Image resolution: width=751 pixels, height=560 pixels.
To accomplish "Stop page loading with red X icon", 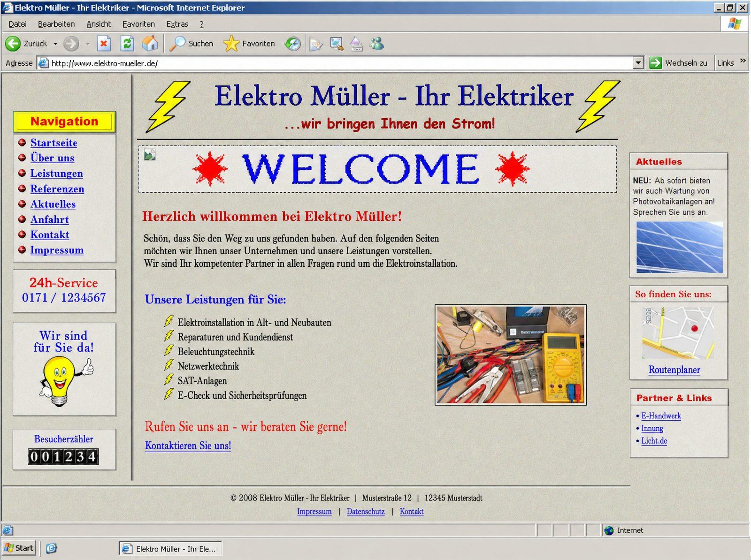I will 104,44.
